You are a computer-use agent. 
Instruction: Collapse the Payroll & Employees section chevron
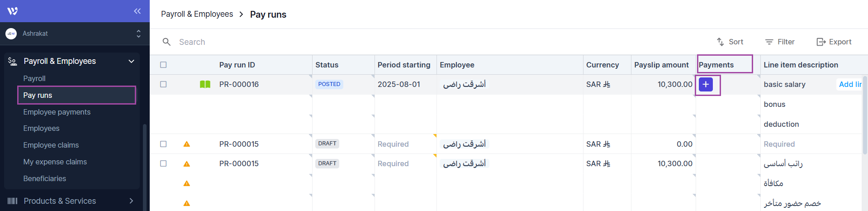pyautogui.click(x=131, y=61)
